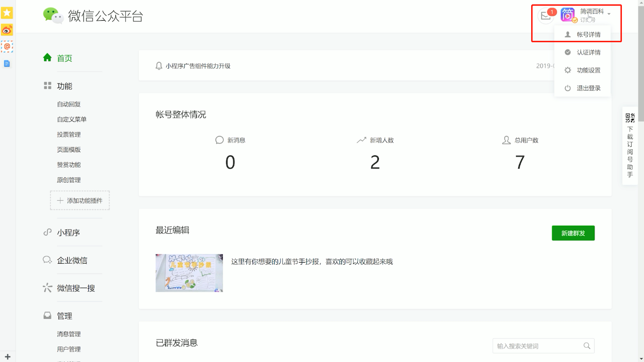
Task: Open the 微信搜一搜 sidebar section
Action: (x=76, y=289)
